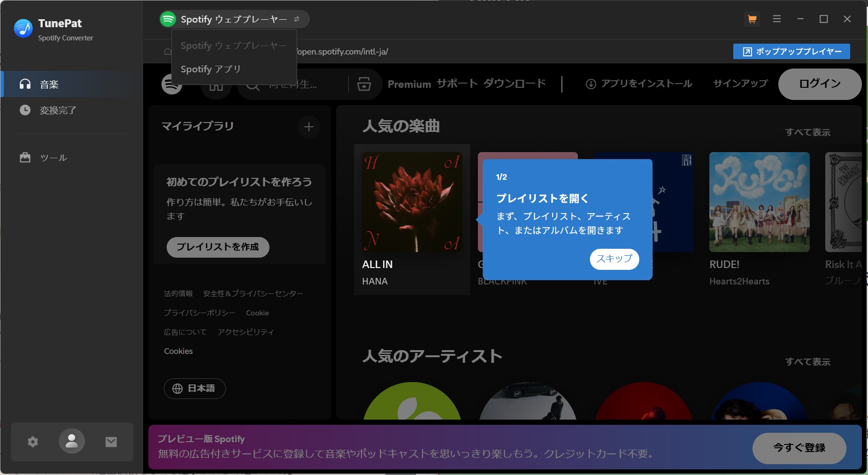Click the ログイン button
This screenshot has width=868, height=475.
820,84
